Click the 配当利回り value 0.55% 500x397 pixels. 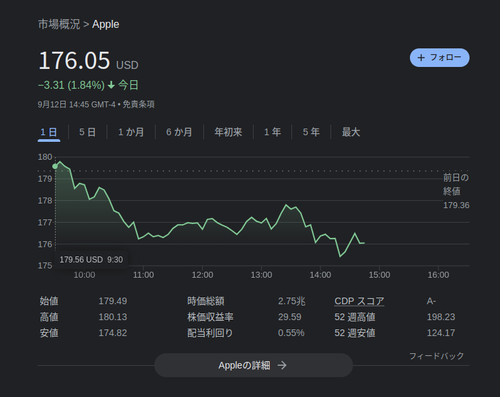pos(291,333)
